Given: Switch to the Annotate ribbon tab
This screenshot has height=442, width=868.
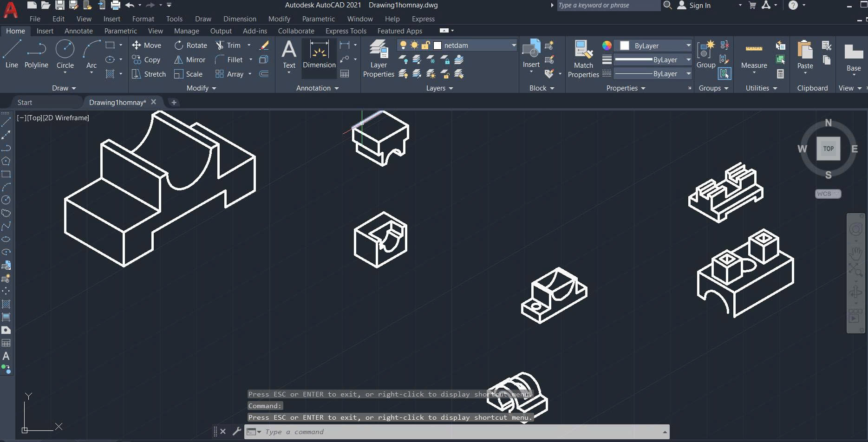Looking at the screenshot, I should pos(78,31).
